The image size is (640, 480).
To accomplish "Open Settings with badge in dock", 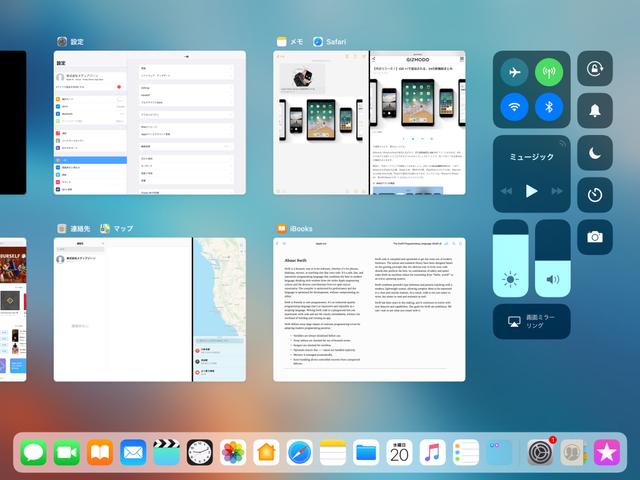I will pos(540,452).
